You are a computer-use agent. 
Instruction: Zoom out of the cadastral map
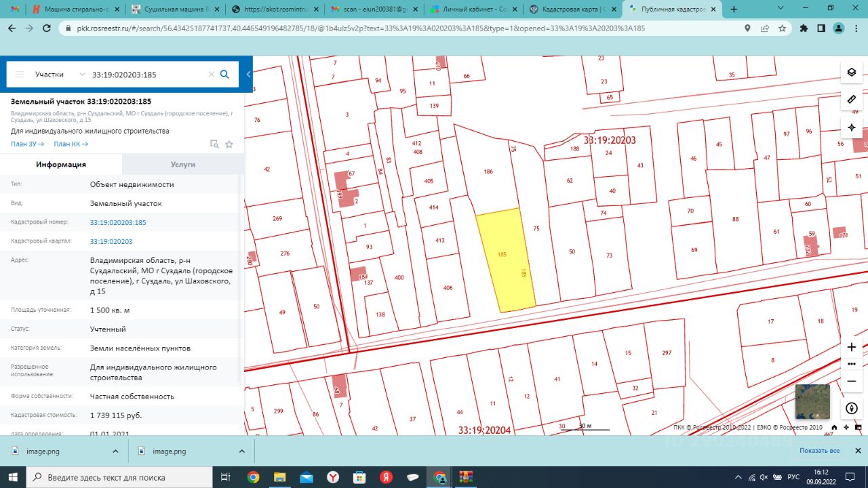852,381
